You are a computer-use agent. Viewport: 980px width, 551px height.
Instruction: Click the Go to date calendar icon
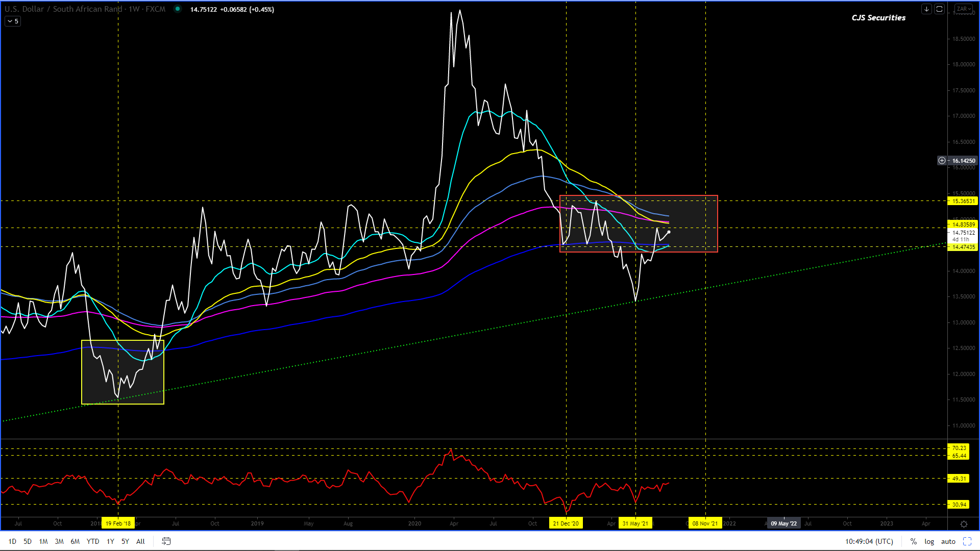[x=166, y=541]
